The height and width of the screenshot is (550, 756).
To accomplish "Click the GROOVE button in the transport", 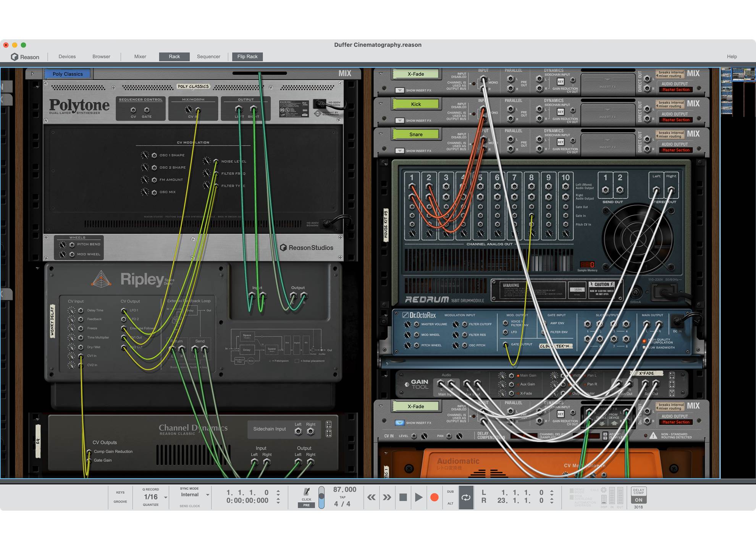I will tap(120, 501).
